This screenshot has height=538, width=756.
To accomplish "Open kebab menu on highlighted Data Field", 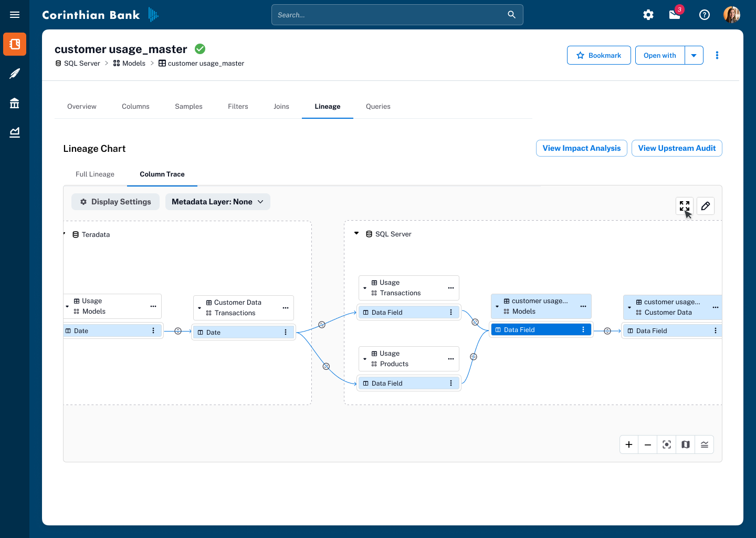I will click(583, 329).
